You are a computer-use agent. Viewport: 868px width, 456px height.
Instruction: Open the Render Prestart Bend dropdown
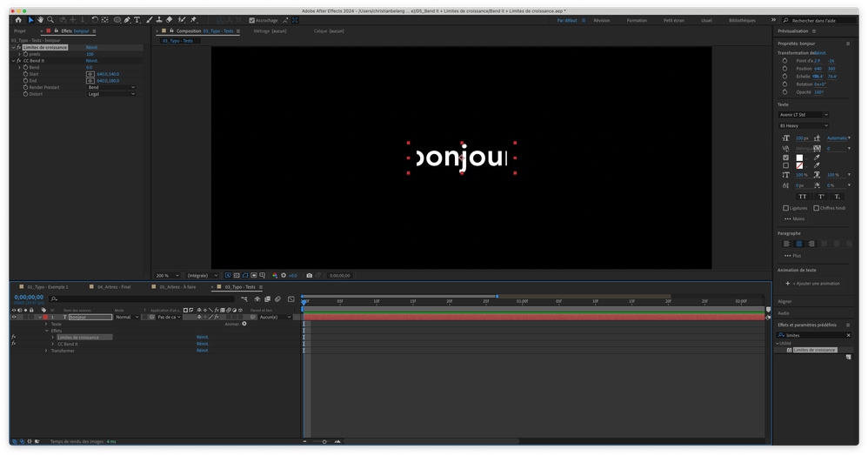click(x=111, y=88)
